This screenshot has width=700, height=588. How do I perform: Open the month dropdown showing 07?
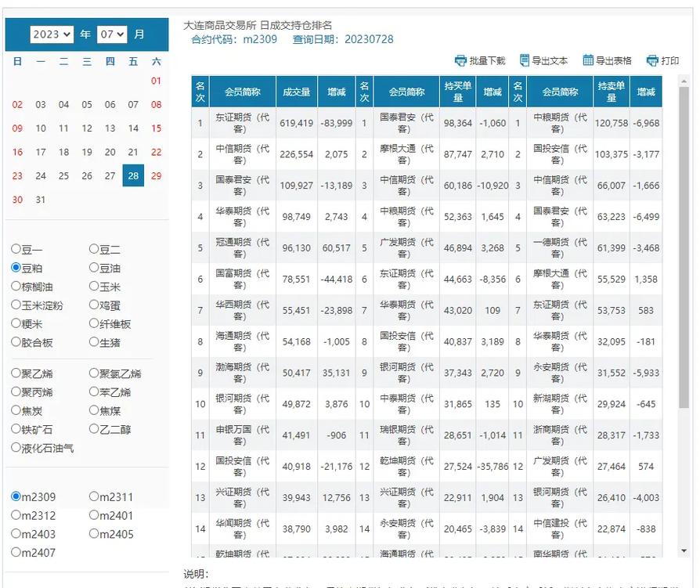(110, 34)
